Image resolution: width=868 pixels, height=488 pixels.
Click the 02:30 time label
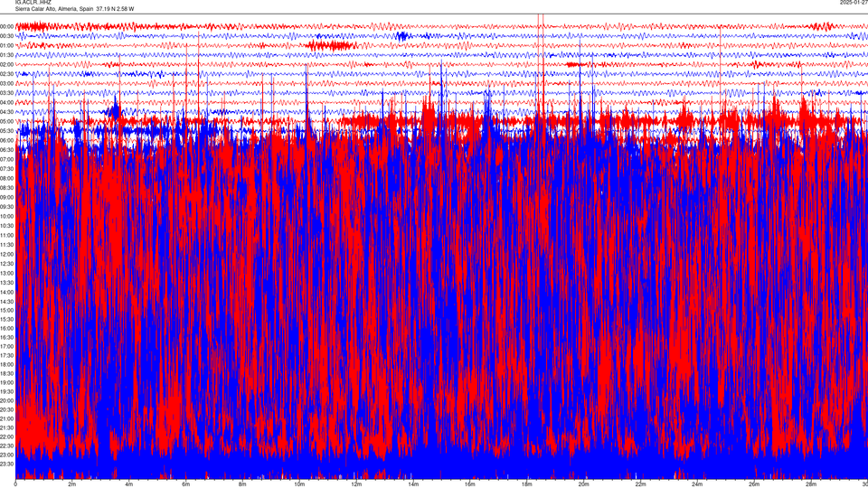[x=7, y=74]
